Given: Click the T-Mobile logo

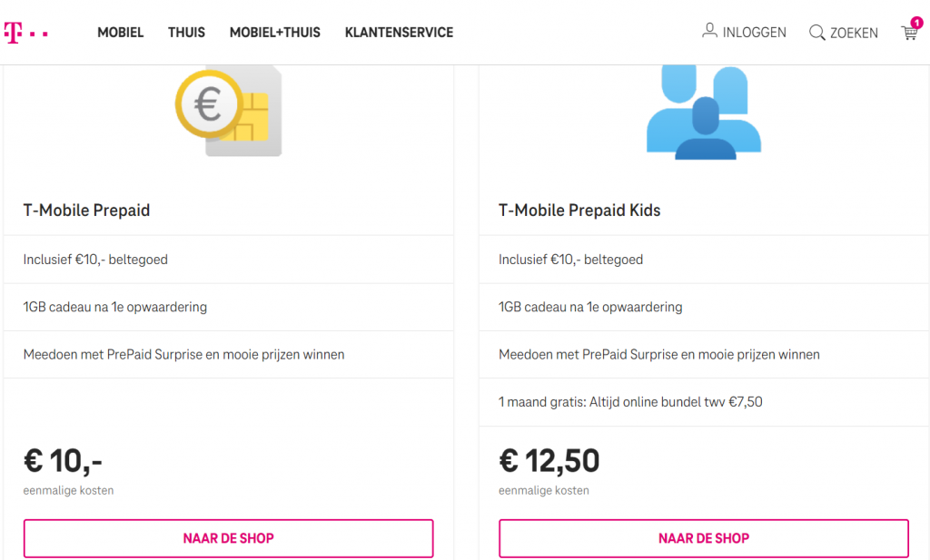Looking at the screenshot, I should click(x=25, y=33).
